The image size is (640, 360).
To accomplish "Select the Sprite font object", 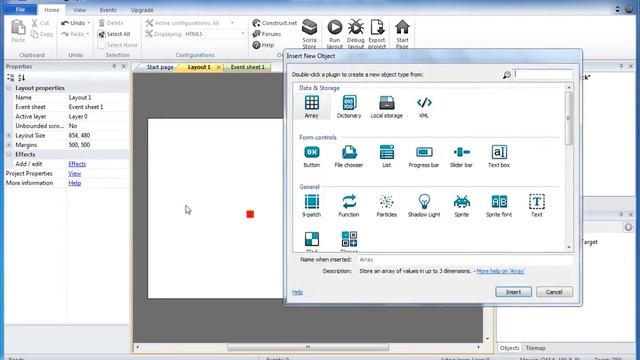I will point(499,206).
